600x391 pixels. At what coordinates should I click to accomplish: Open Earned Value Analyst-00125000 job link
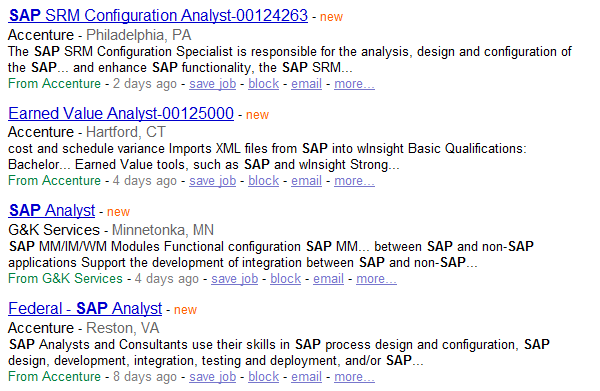[121, 114]
